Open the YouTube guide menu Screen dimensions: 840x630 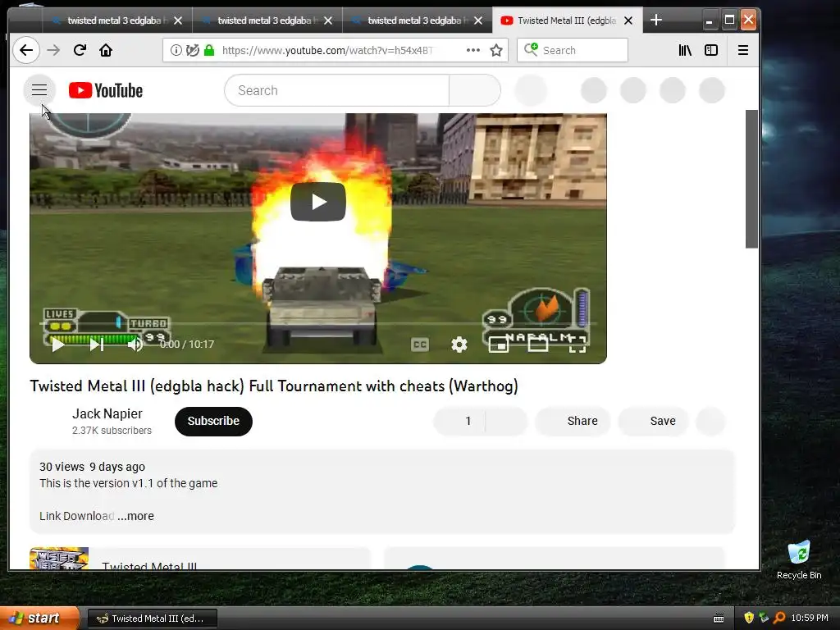[39, 90]
